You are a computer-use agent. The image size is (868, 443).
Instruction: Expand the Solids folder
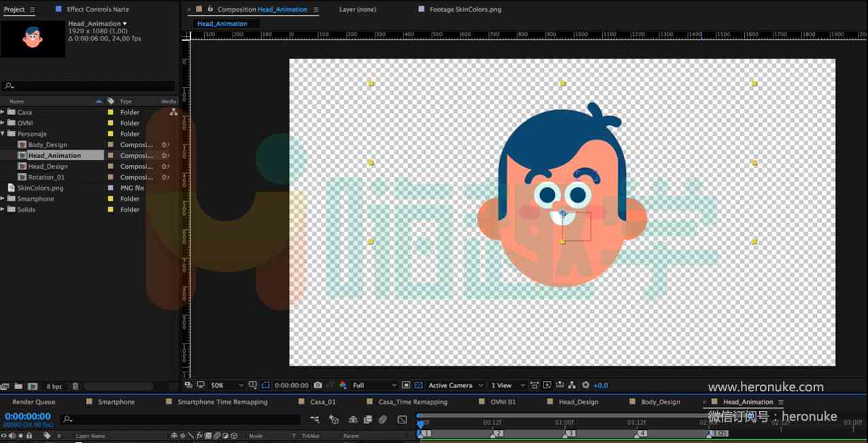(3, 210)
